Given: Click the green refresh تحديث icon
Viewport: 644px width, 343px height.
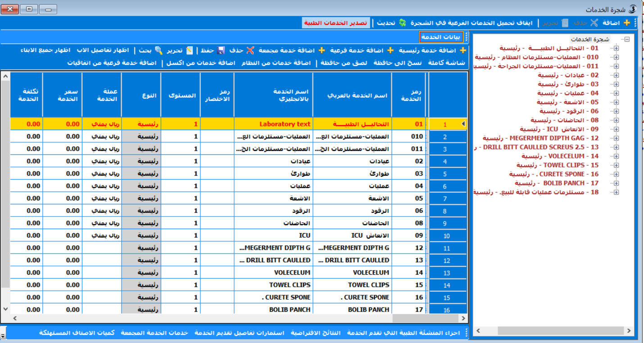Looking at the screenshot, I should (x=402, y=23).
